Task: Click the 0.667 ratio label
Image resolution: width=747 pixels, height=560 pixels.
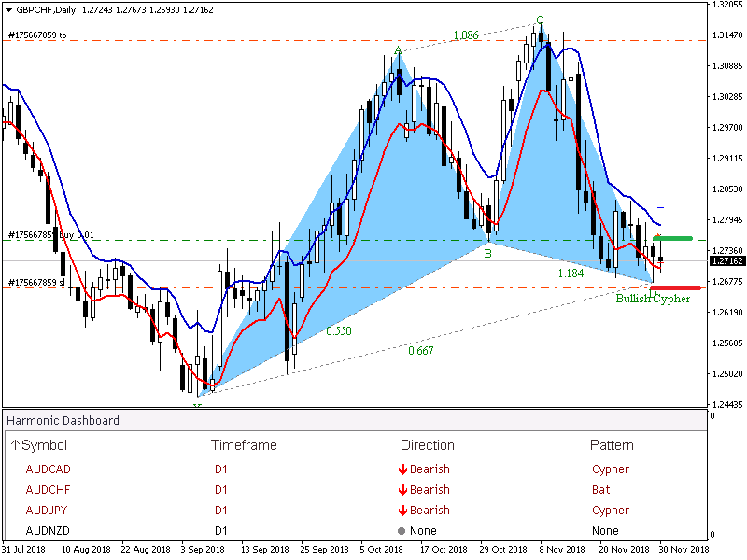Action: pos(421,351)
